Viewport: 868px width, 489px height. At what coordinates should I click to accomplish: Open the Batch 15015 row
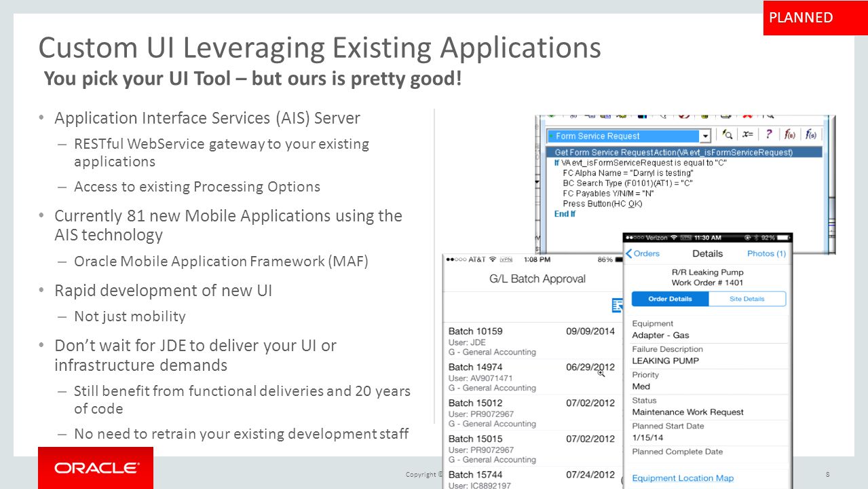pos(532,448)
